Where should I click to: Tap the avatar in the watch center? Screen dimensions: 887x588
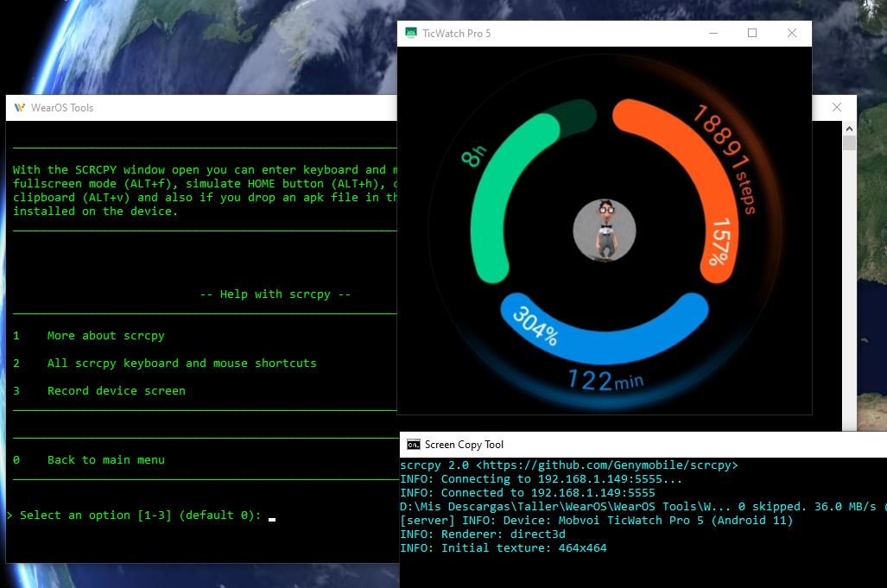[605, 231]
